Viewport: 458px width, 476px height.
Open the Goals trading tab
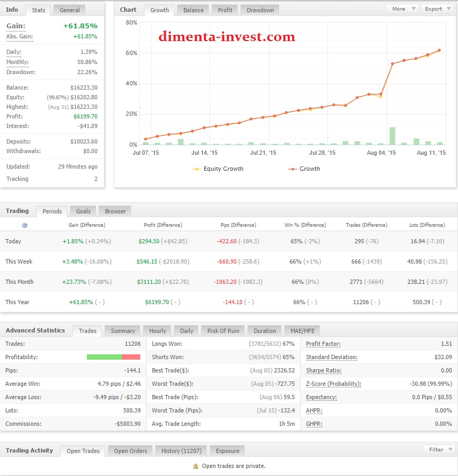(83, 211)
